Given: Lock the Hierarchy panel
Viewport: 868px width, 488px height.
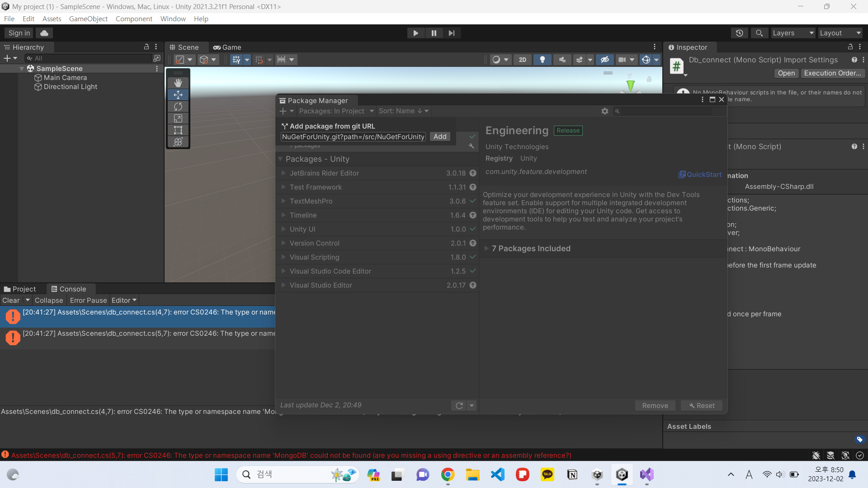Looking at the screenshot, I should point(146,47).
